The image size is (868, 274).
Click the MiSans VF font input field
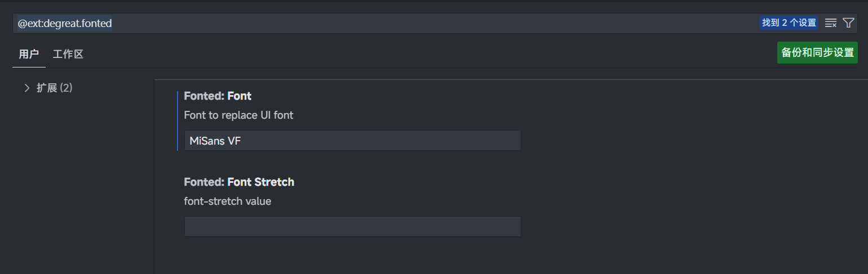(x=352, y=141)
